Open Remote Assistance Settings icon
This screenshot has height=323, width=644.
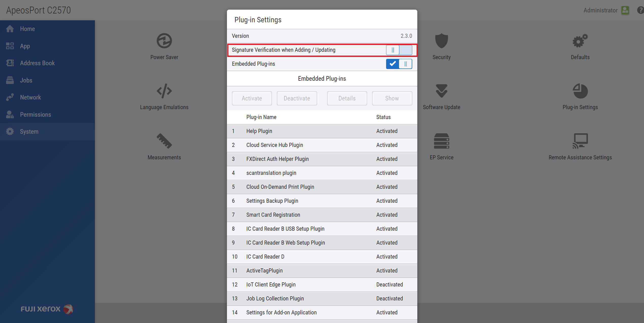coord(580,141)
